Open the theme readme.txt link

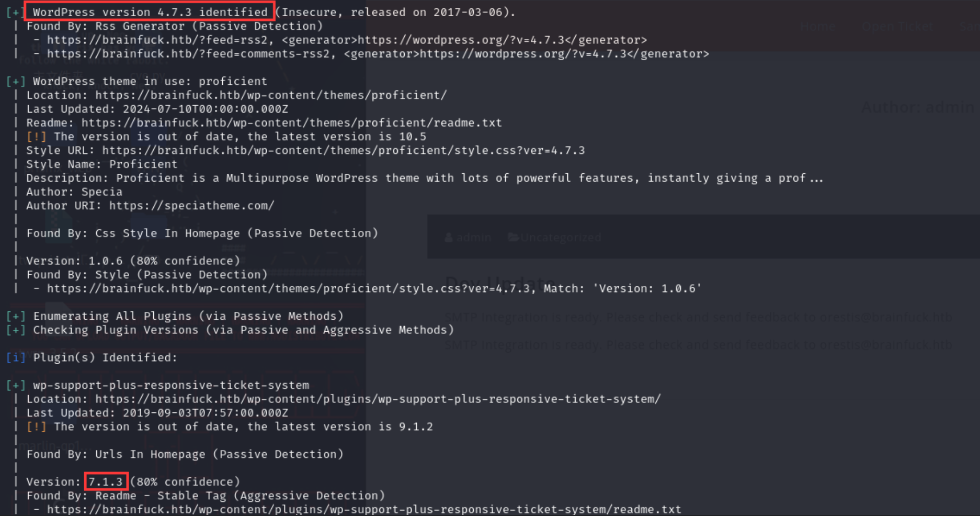tap(291, 123)
